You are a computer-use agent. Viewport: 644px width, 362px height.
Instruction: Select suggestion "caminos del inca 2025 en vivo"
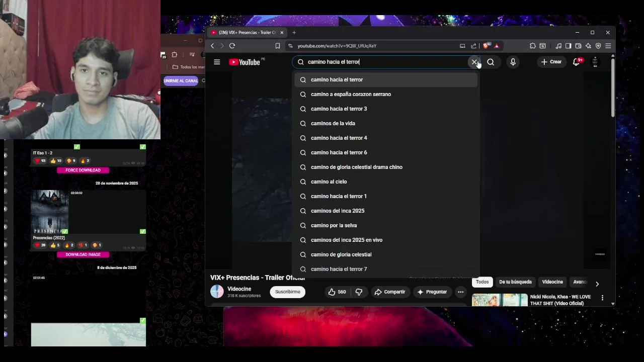[x=386, y=240]
